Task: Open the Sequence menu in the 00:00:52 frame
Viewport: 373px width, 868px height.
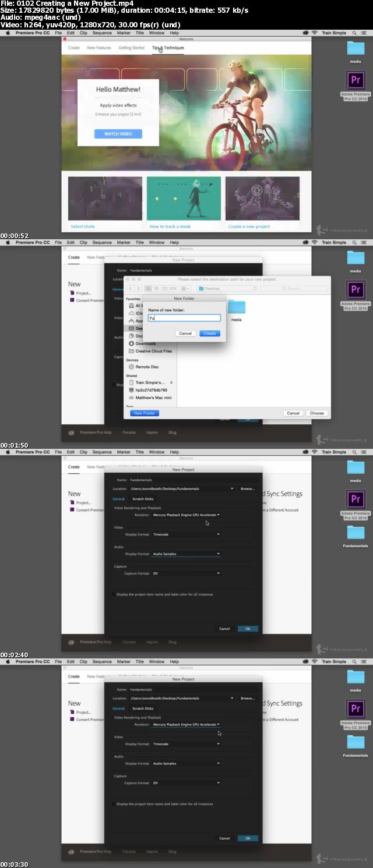Action: click(x=102, y=33)
